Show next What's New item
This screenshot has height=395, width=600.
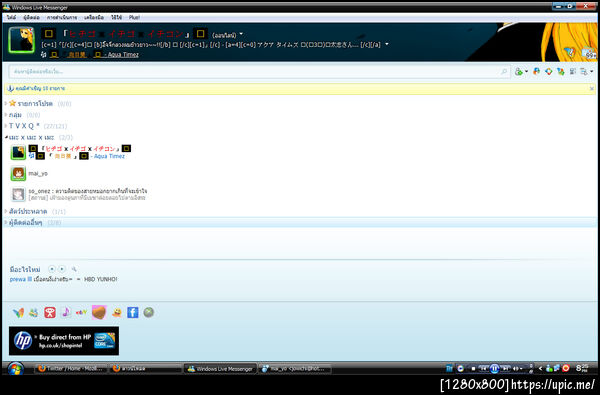62,269
